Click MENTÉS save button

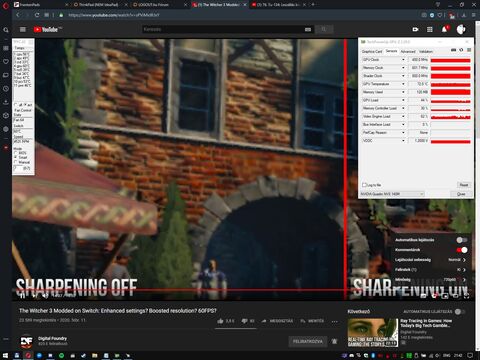click(x=312, y=321)
